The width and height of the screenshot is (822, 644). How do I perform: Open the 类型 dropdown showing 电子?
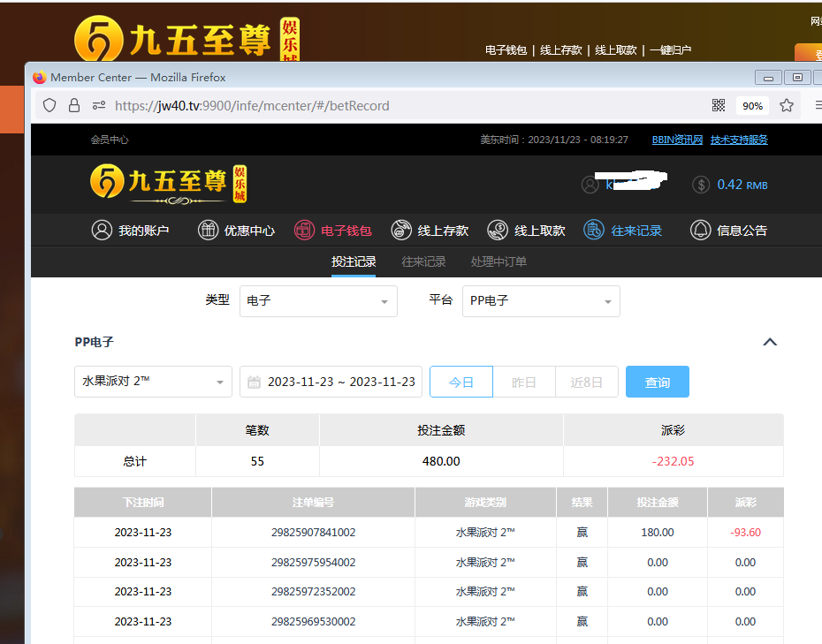coord(318,301)
